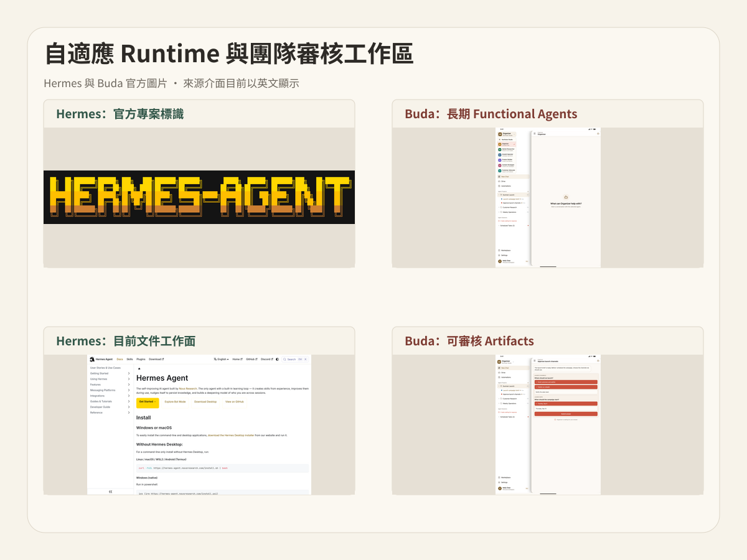Select User Stories & Use Cases sidebar item

click(105, 368)
